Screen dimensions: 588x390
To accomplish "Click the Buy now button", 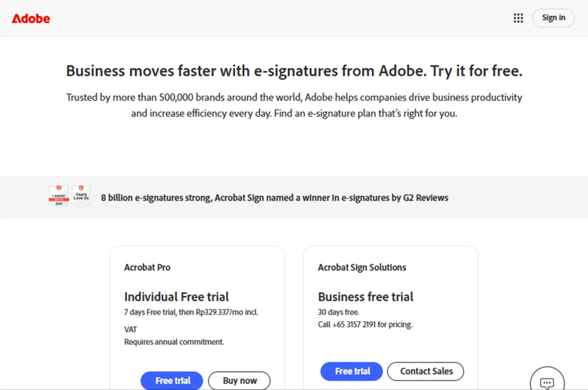I will click(x=239, y=381).
